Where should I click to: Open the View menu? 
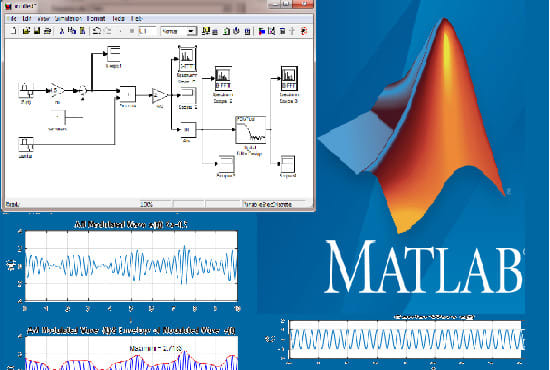[x=43, y=19]
